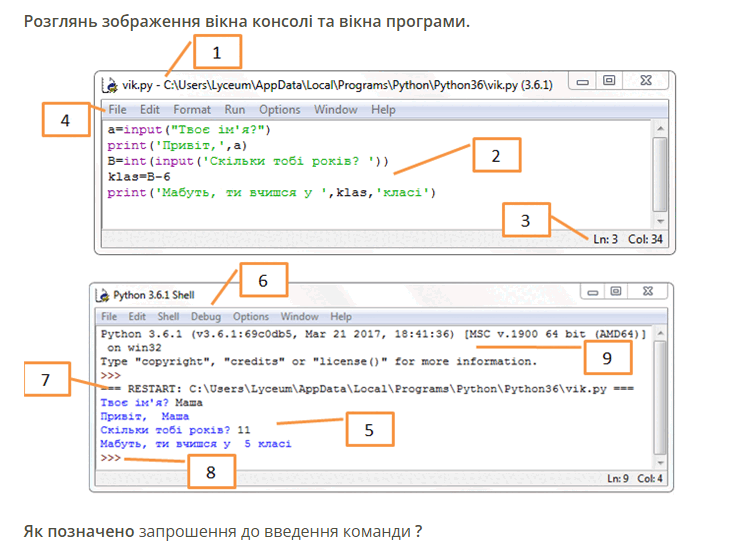
Task: Open Options menu in Python Shell window
Action: (x=250, y=317)
